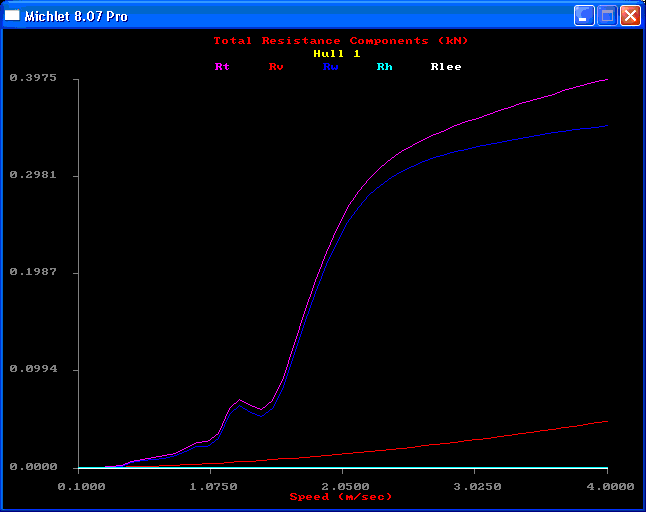Click the magenta Rt legend label
This screenshot has height=512, width=646.
222,67
